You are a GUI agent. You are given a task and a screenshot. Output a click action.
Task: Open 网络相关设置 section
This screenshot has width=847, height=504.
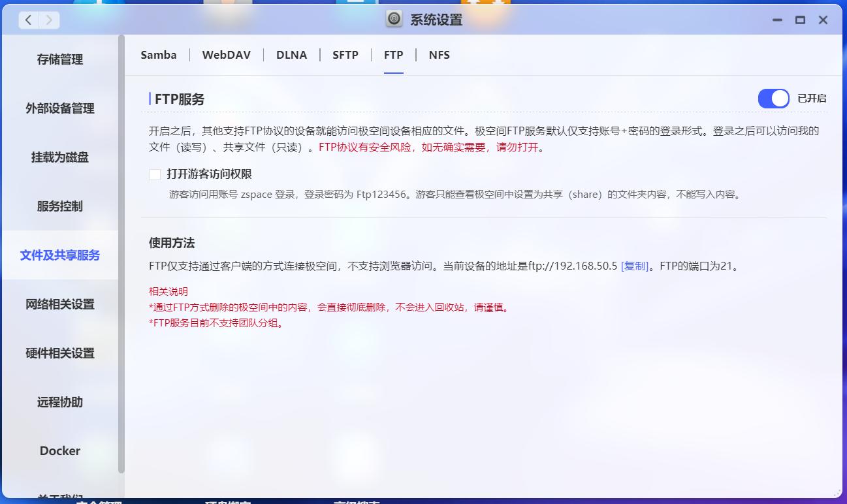click(59, 304)
